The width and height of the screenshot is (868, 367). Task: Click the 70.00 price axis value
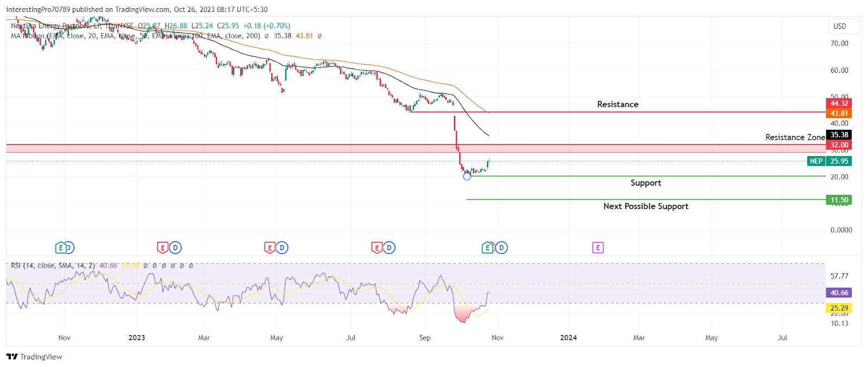pos(839,43)
